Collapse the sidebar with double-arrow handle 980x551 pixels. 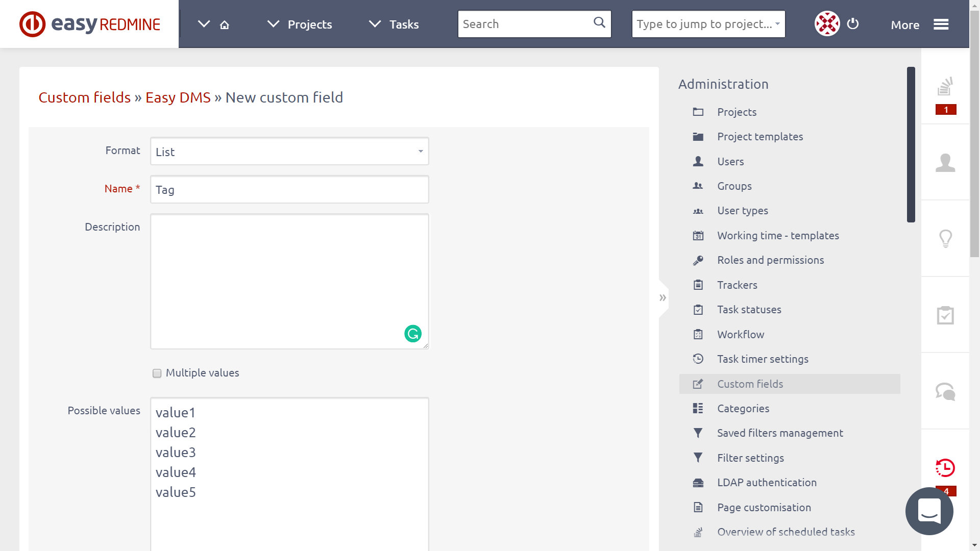point(663,297)
